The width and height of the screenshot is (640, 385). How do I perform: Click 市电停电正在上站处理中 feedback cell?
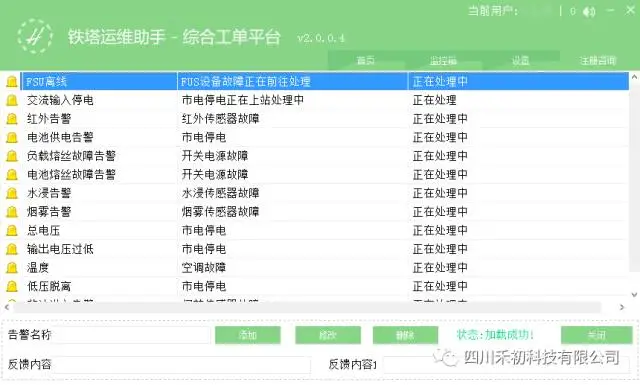coord(243,100)
